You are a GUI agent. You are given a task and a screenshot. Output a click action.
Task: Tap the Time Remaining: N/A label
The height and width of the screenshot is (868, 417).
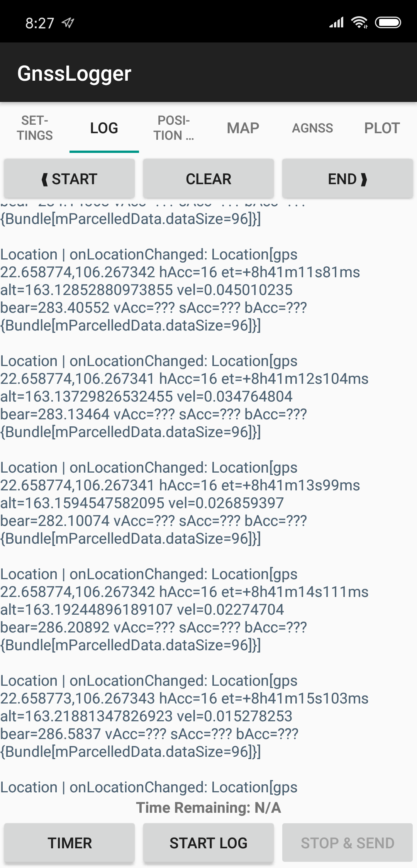click(x=208, y=808)
